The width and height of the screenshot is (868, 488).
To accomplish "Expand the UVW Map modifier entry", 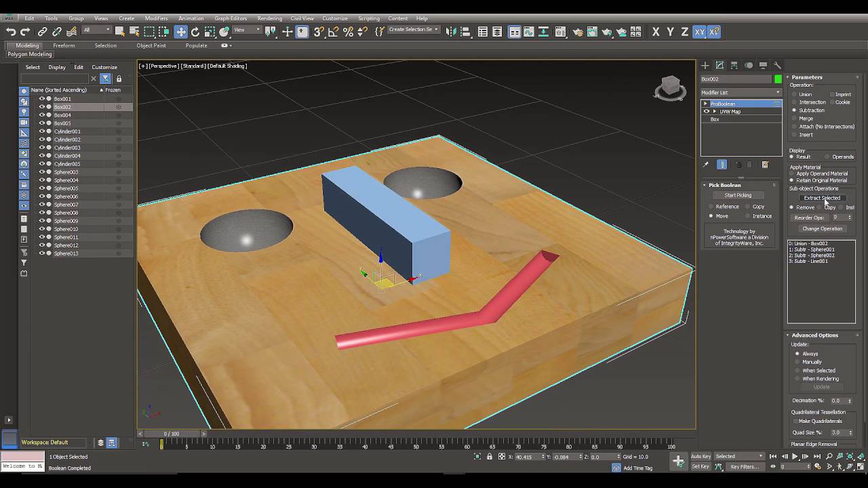I will click(x=715, y=111).
